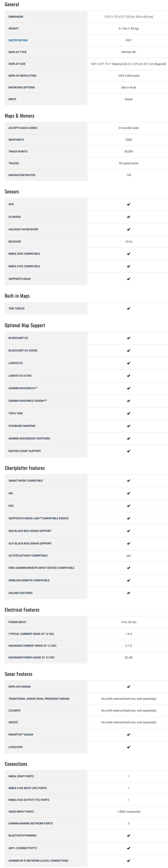
Task: Click the Video Input Ports BNC composite value
Action: pyautogui.click(x=129, y=812)
